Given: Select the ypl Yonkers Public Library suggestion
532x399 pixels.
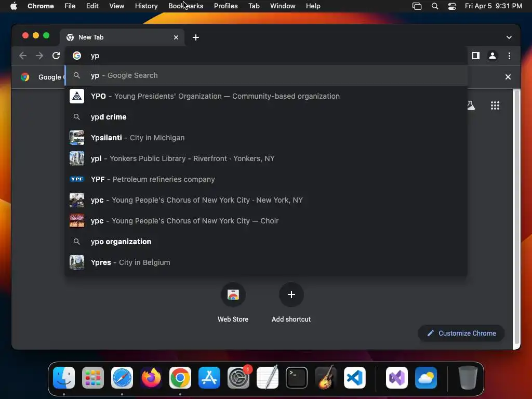Looking at the screenshot, I should click(x=266, y=158).
